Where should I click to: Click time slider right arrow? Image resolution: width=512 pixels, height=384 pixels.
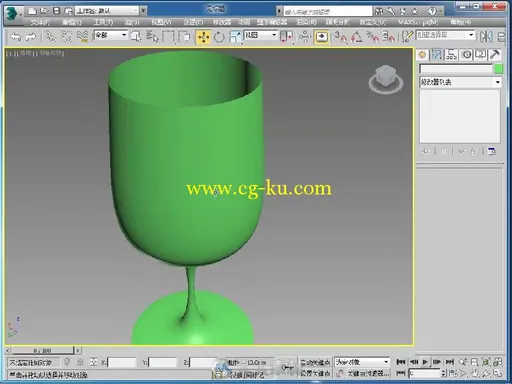pos(78,350)
